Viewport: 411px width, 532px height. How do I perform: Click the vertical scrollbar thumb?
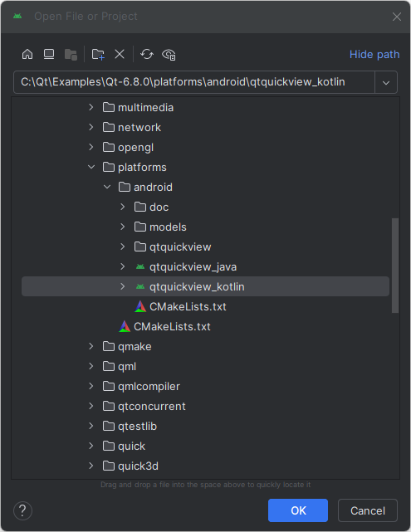(x=395, y=266)
